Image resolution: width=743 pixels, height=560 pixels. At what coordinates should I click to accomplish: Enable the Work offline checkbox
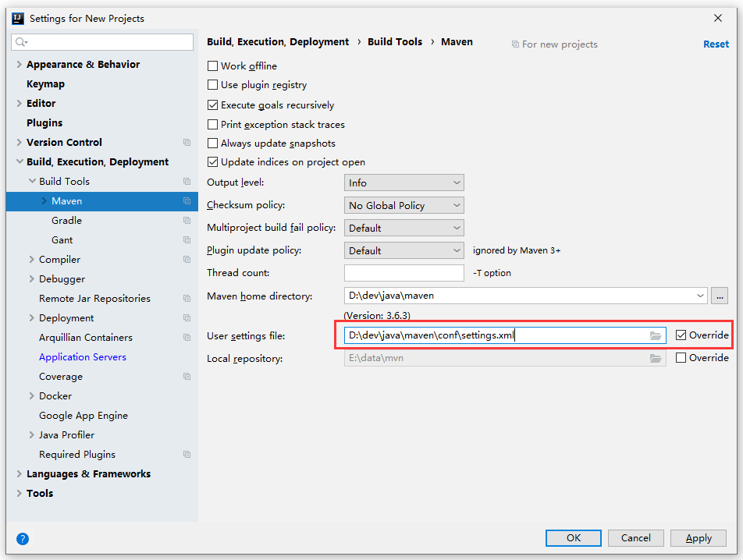pos(213,66)
